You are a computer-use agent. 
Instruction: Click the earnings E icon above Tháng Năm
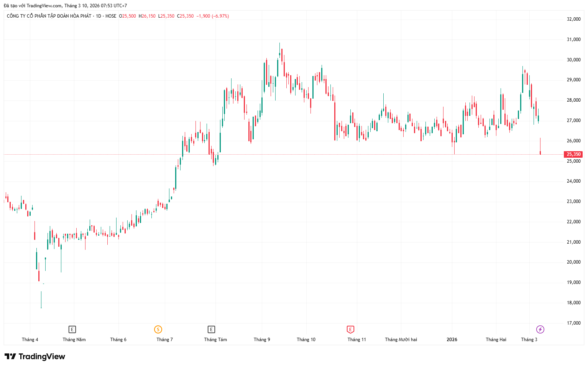coord(72,329)
